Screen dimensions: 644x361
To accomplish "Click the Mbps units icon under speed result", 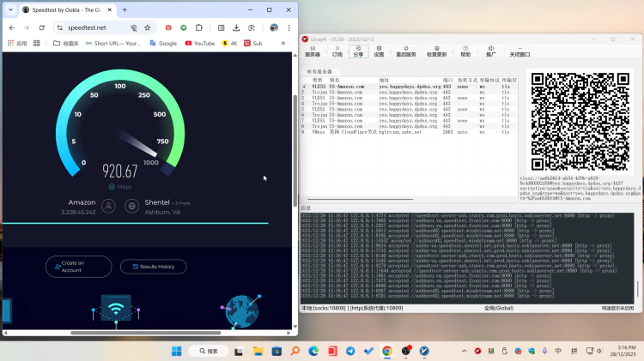I will (112, 187).
